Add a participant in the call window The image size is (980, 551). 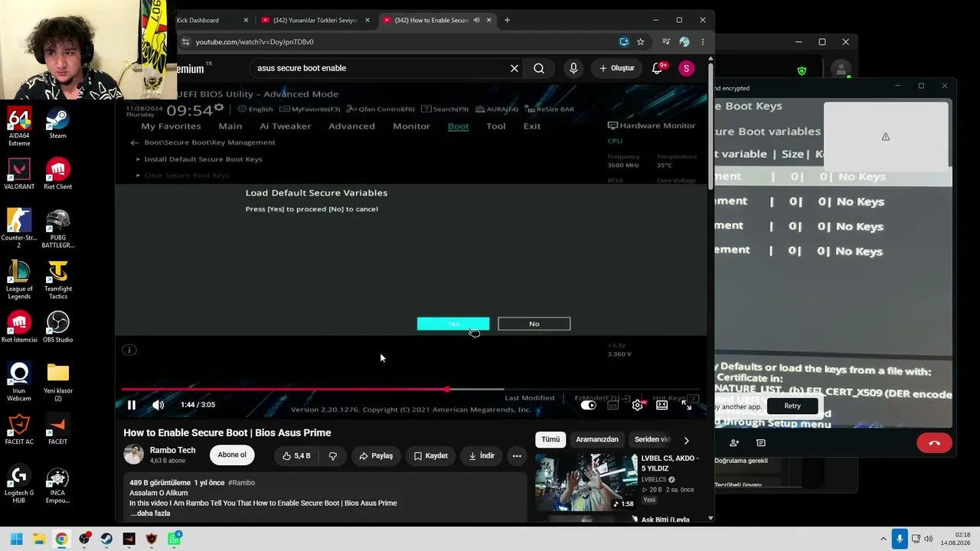[x=734, y=443]
